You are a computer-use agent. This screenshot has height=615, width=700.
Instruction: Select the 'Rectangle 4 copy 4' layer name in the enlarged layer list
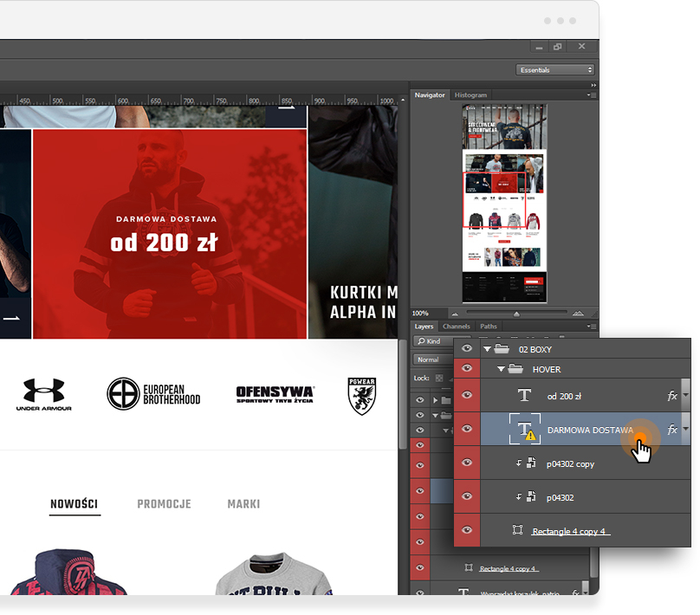tap(568, 531)
